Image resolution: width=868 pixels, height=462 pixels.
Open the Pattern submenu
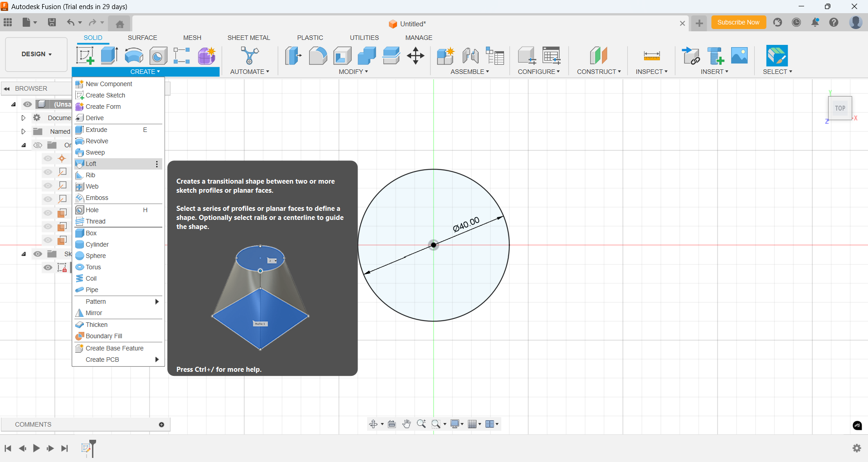click(x=118, y=302)
